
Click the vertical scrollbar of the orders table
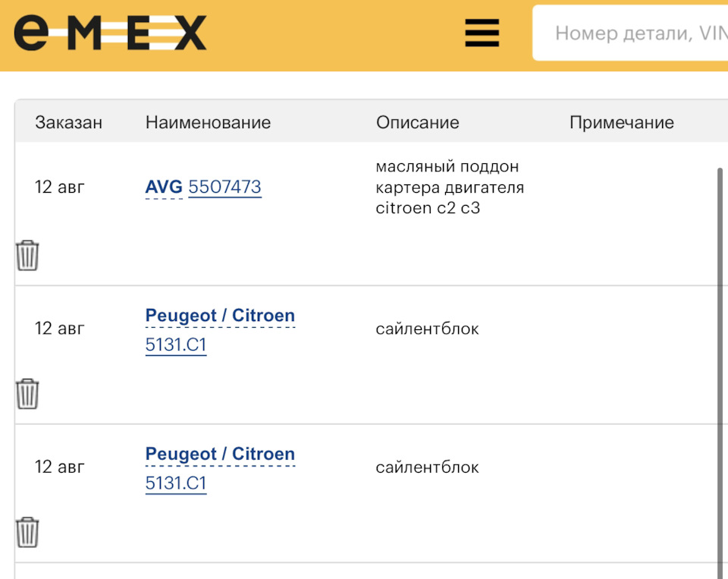tap(720, 364)
